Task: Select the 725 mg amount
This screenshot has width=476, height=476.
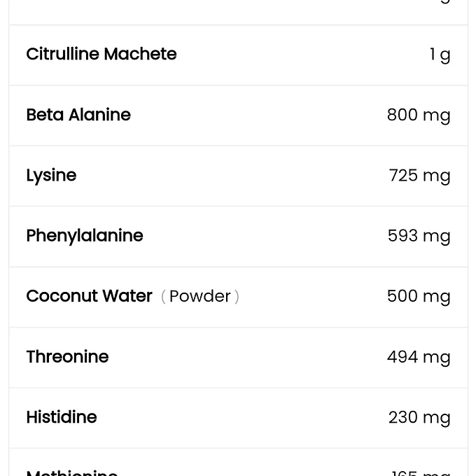Action: coord(419,176)
